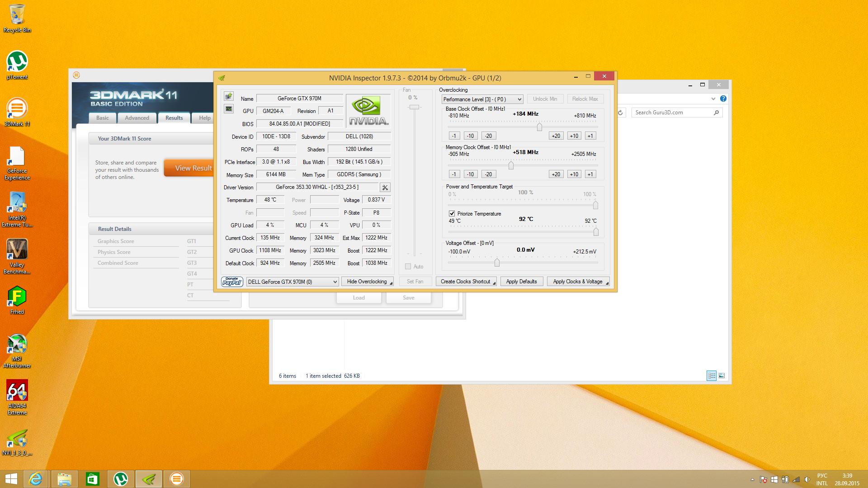Click the upload screenshot icon beside Name

[x=229, y=96]
